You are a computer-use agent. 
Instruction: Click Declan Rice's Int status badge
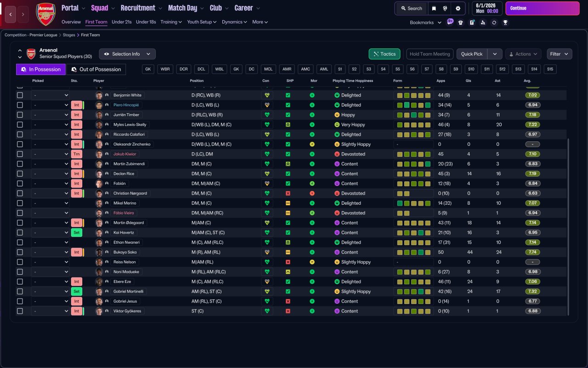(x=77, y=174)
